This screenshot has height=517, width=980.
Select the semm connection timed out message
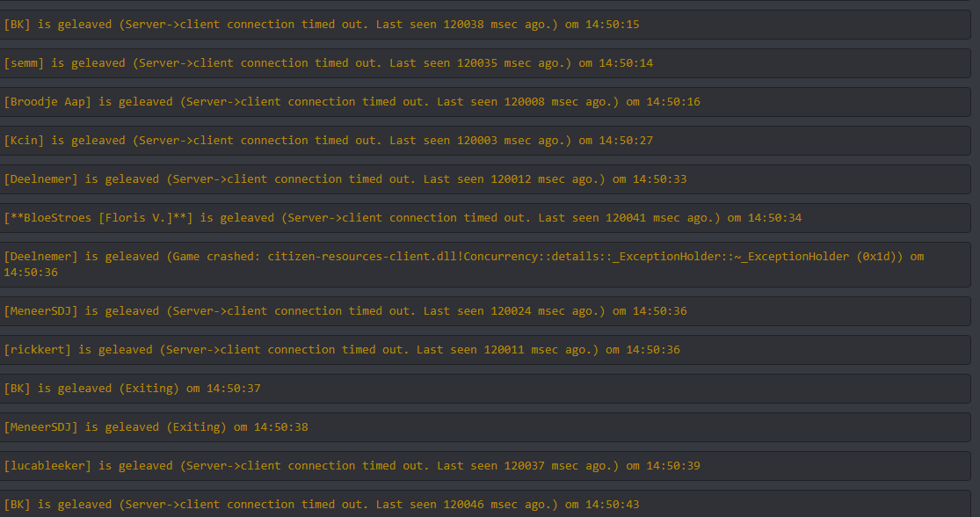[x=328, y=63]
